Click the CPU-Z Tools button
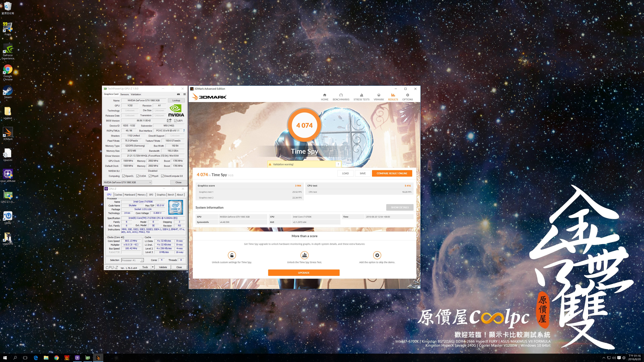644x362 pixels. point(145,267)
